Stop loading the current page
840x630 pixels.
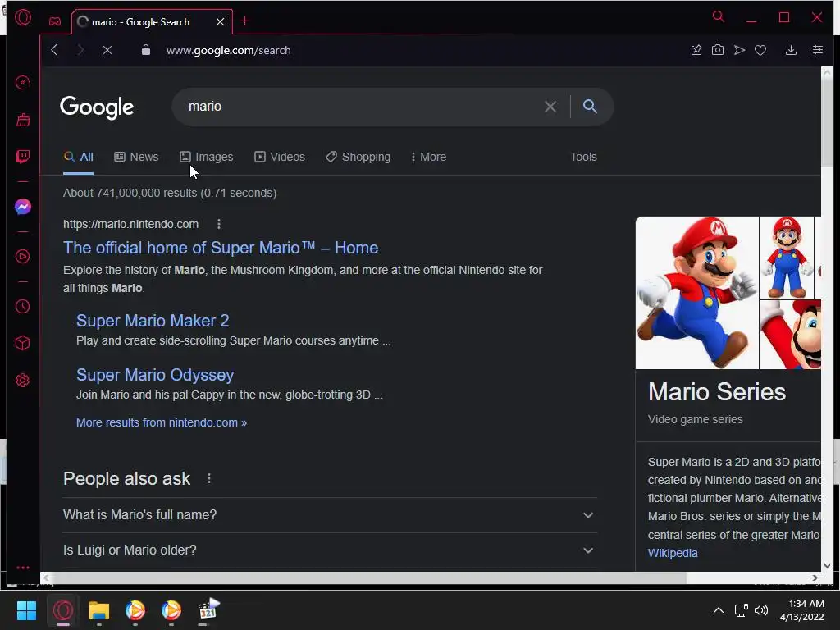107,50
